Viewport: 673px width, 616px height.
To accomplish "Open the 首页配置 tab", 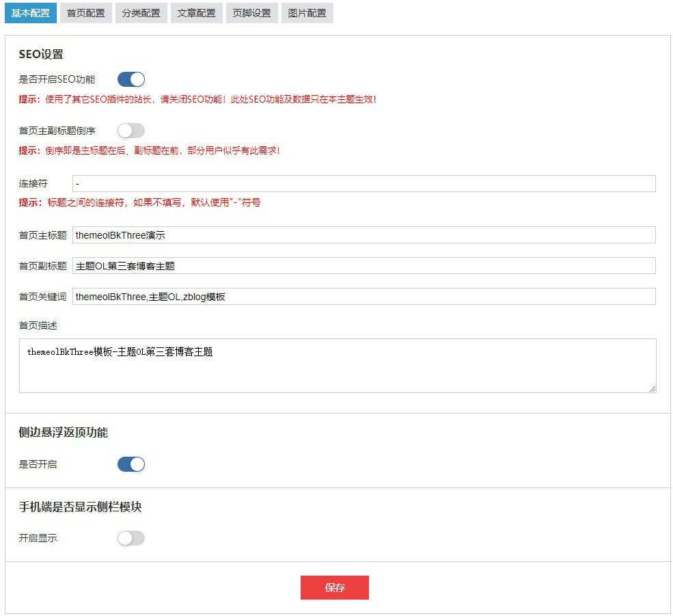I will point(86,13).
